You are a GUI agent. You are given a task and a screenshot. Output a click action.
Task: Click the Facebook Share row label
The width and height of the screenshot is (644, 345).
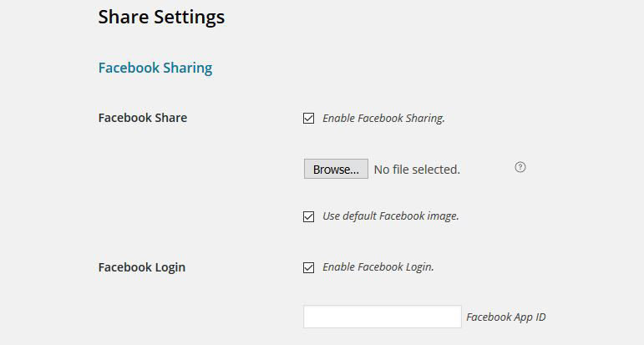[143, 118]
